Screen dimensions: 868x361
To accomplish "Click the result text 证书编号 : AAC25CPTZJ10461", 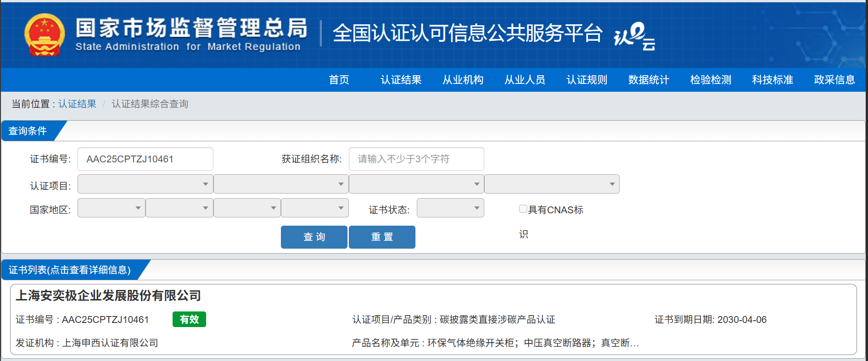I will pos(82,320).
